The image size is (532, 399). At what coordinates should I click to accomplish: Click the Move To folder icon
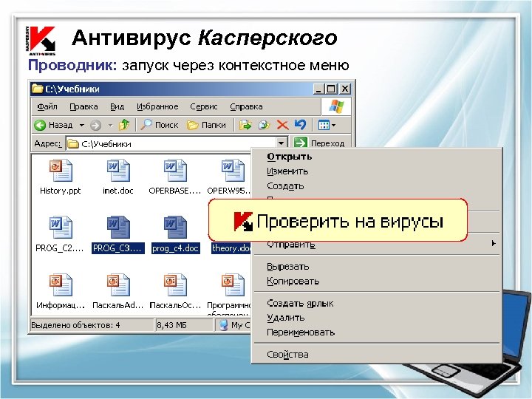click(245, 125)
